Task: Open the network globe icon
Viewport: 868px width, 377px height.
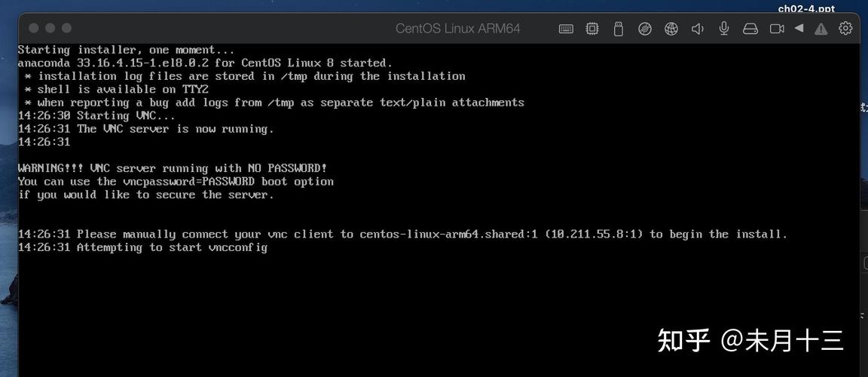Action: [671, 29]
